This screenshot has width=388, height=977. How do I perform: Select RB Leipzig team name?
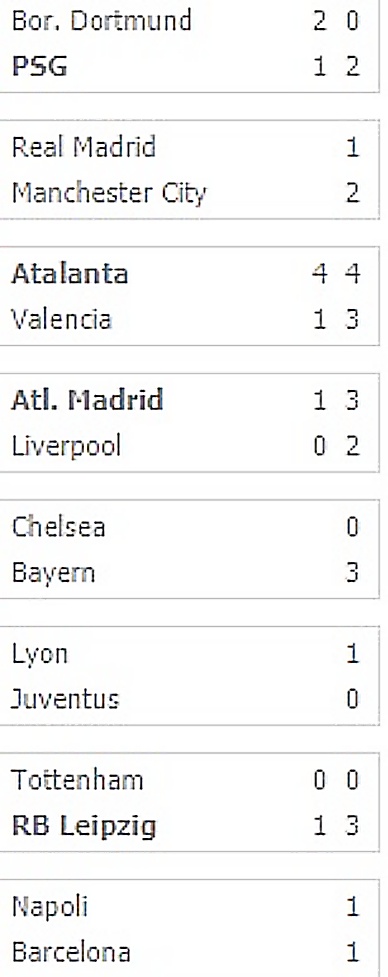83,827
